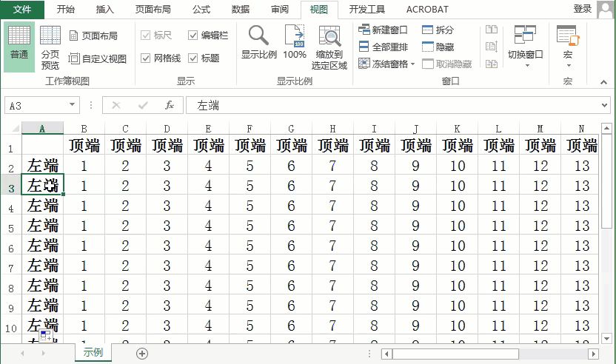Click the Name Box showing A3
The width and height of the screenshot is (616, 364).
(x=36, y=105)
